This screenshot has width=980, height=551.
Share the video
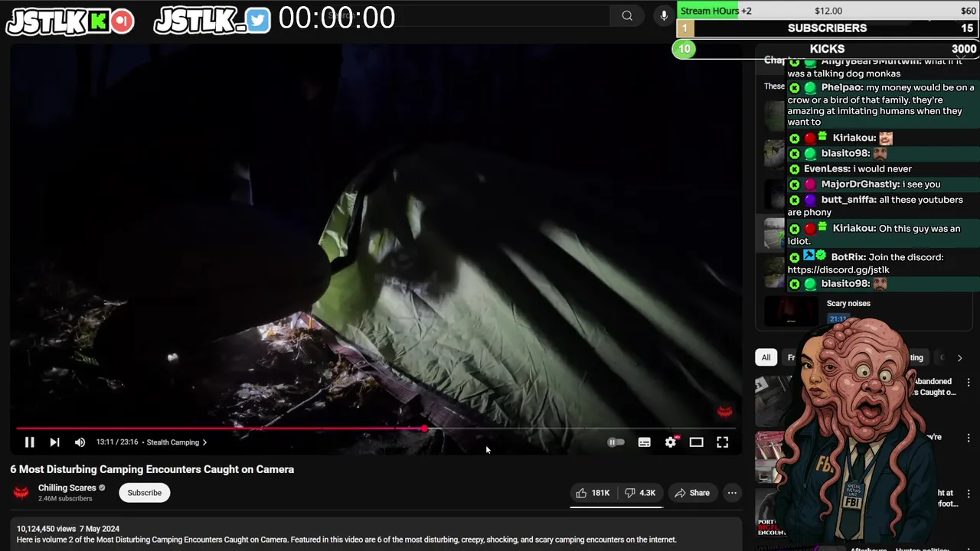point(692,493)
